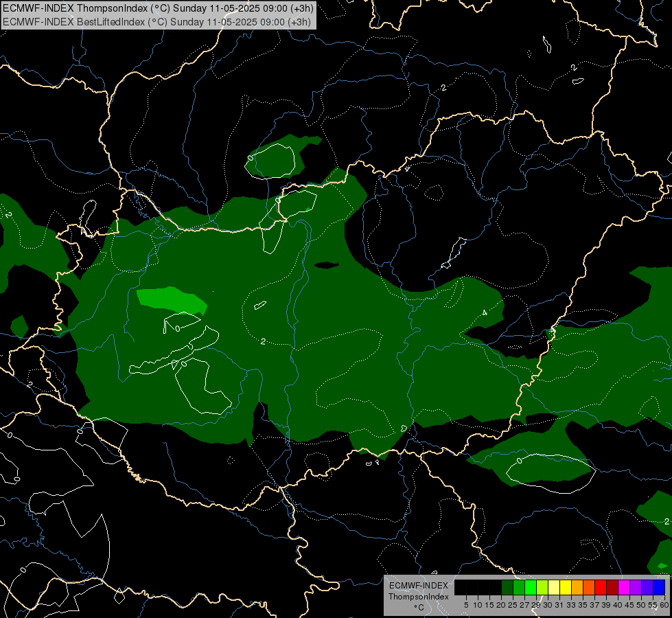
Task: Select the yellow-green 29-30 legend swatch
Action: [x=542, y=588]
